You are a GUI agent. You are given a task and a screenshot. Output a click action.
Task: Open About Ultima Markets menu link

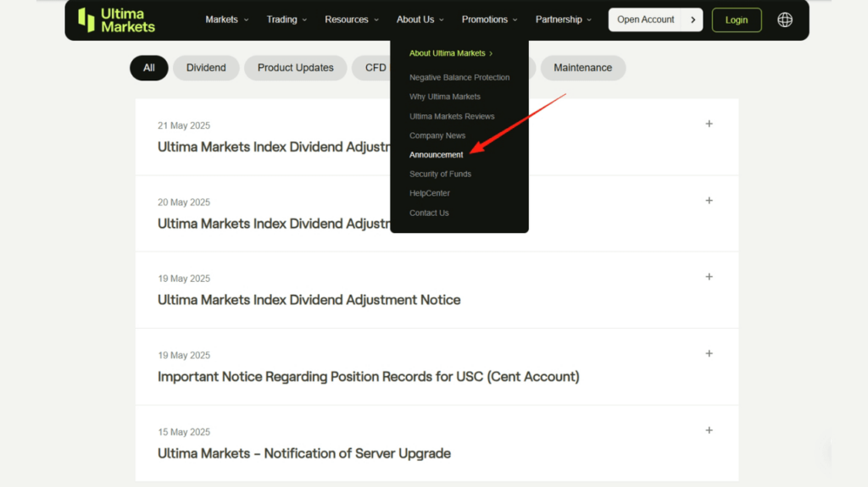point(451,53)
